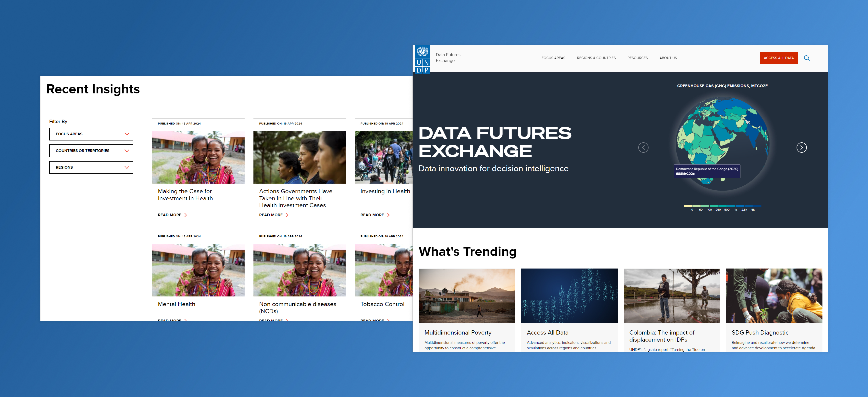The image size is (868, 397).
Task: Open the About Us nav menu
Action: [668, 58]
